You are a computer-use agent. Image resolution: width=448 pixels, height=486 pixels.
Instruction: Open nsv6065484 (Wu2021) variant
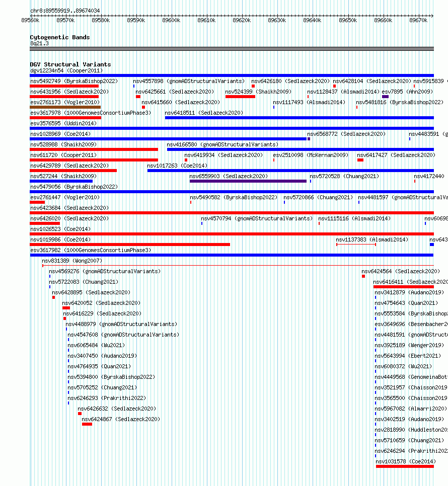96,345
